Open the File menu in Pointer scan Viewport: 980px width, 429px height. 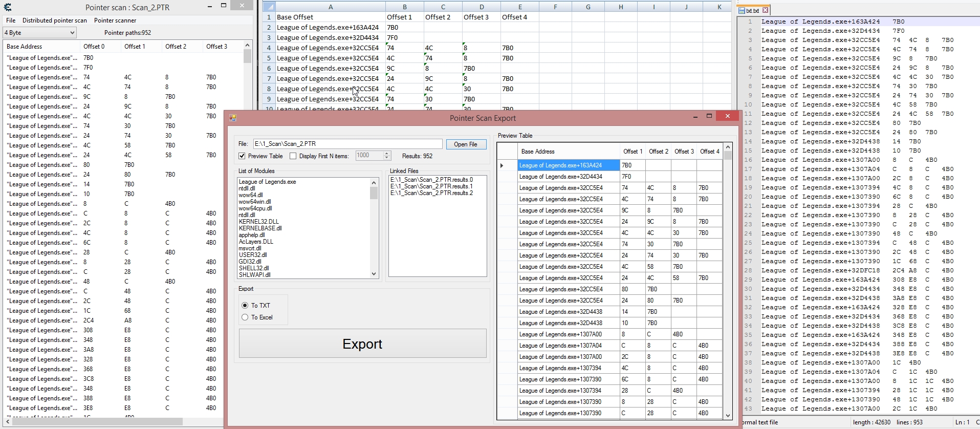pyautogui.click(x=11, y=20)
